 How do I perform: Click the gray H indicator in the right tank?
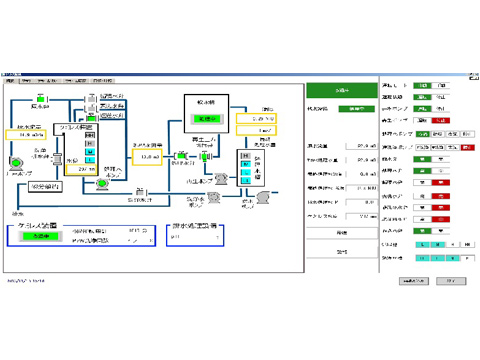(x=246, y=156)
